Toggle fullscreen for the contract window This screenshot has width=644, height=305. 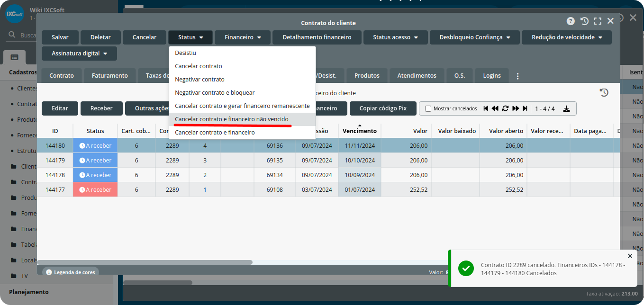(x=598, y=21)
